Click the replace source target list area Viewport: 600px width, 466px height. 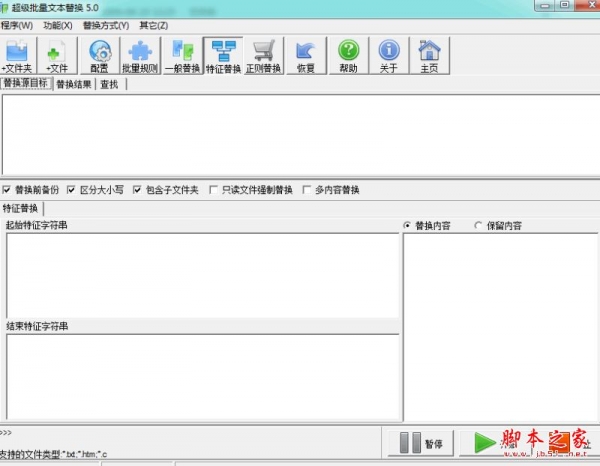(301, 135)
